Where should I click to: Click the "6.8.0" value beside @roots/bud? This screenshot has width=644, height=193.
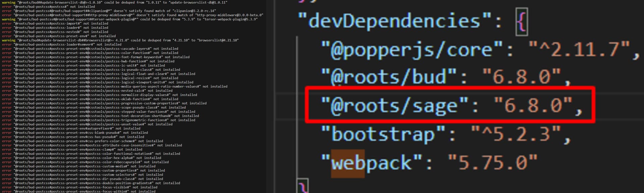coord(521,77)
